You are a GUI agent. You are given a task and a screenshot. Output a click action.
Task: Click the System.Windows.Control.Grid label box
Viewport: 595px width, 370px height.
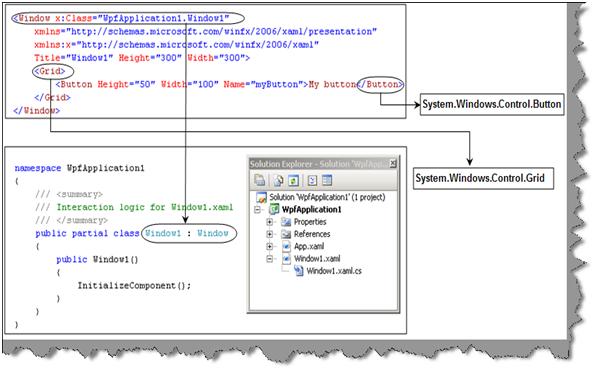pos(483,178)
